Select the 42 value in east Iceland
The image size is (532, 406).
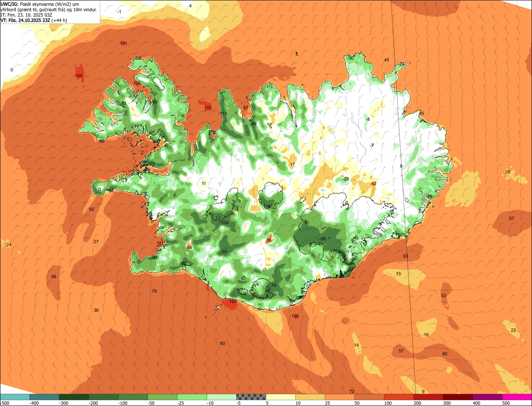click(374, 183)
